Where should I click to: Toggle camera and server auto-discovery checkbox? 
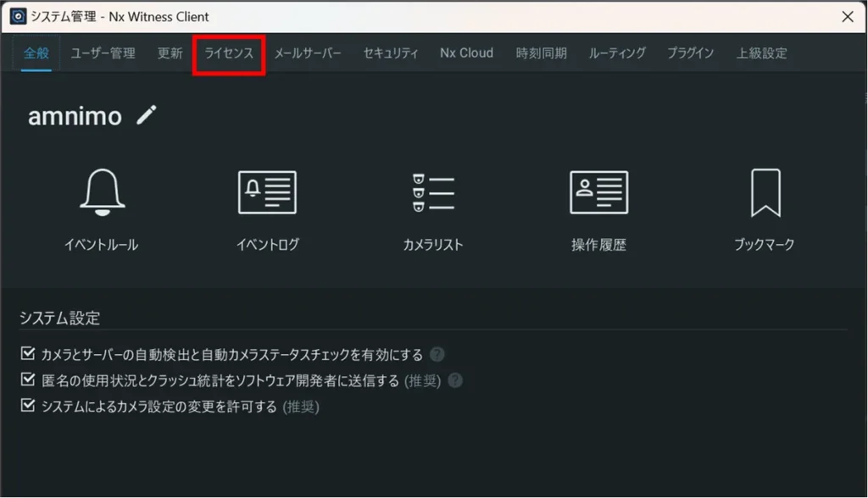click(27, 354)
